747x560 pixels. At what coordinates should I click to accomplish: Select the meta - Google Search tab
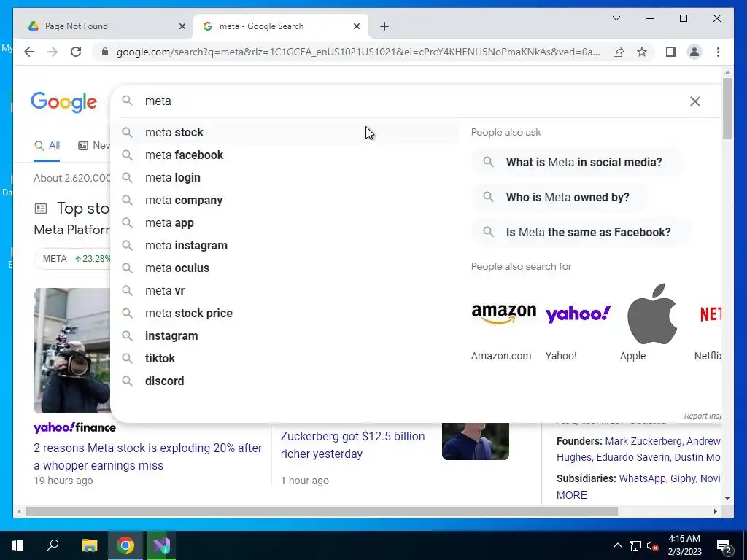click(281, 26)
